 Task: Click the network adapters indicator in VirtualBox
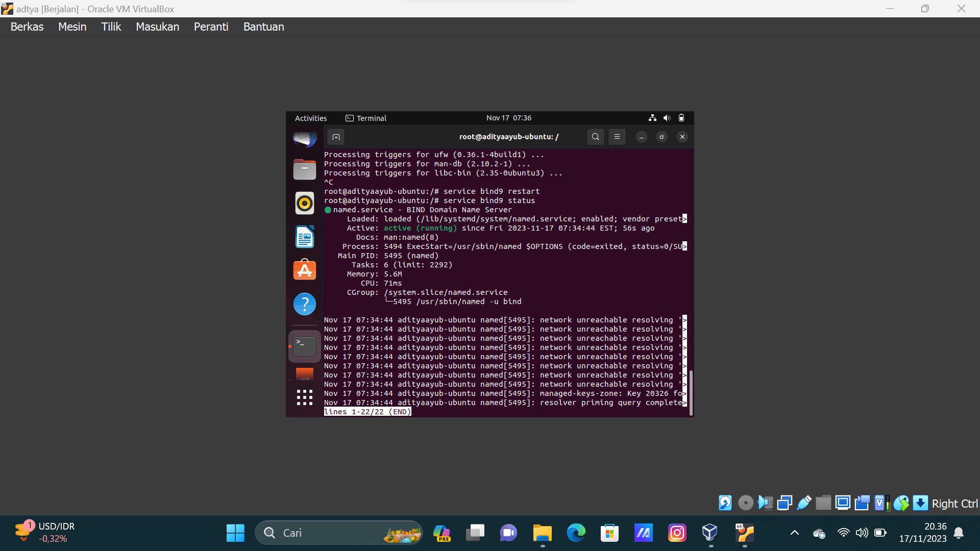pos(785,503)
